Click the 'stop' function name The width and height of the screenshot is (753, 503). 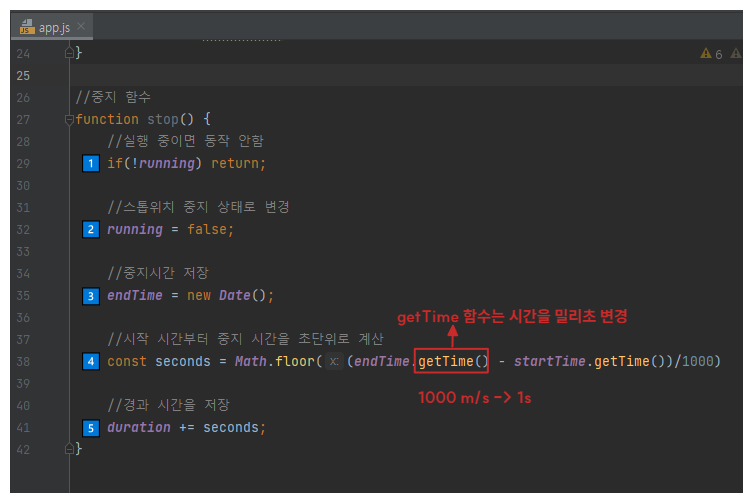click(163, 119)
